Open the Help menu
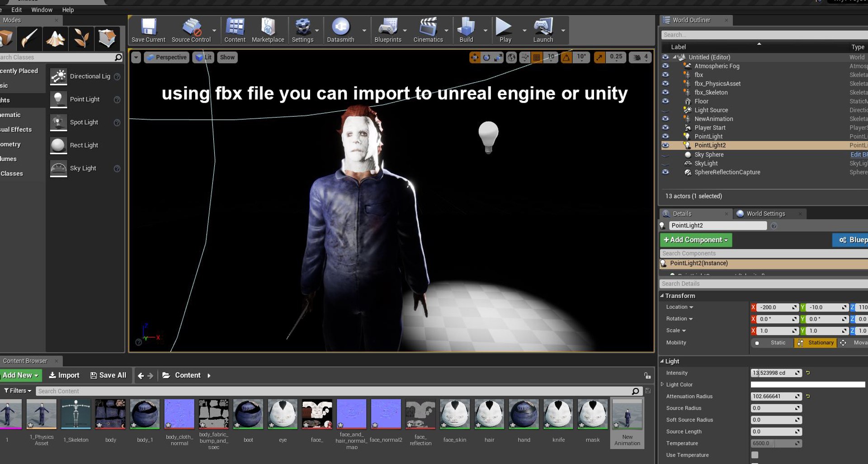868x464 pixels. [68, 9]
